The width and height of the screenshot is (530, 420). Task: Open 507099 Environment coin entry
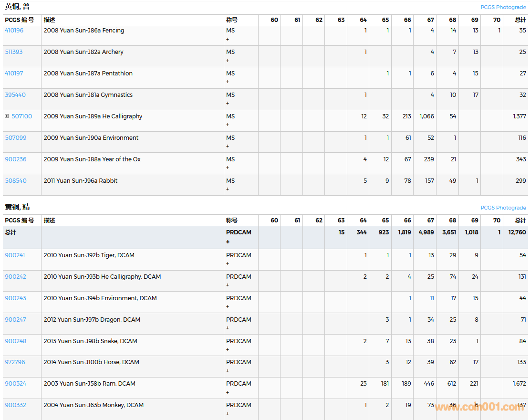pos(16,138)
